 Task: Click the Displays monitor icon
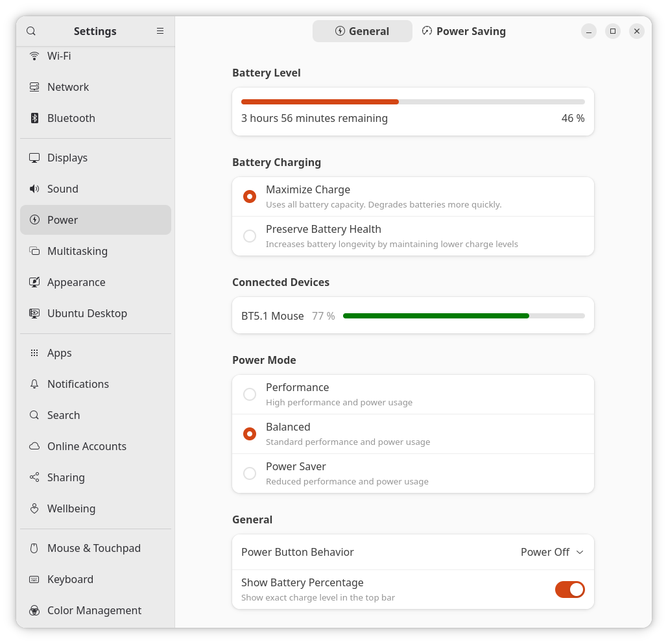coord(34,158)
